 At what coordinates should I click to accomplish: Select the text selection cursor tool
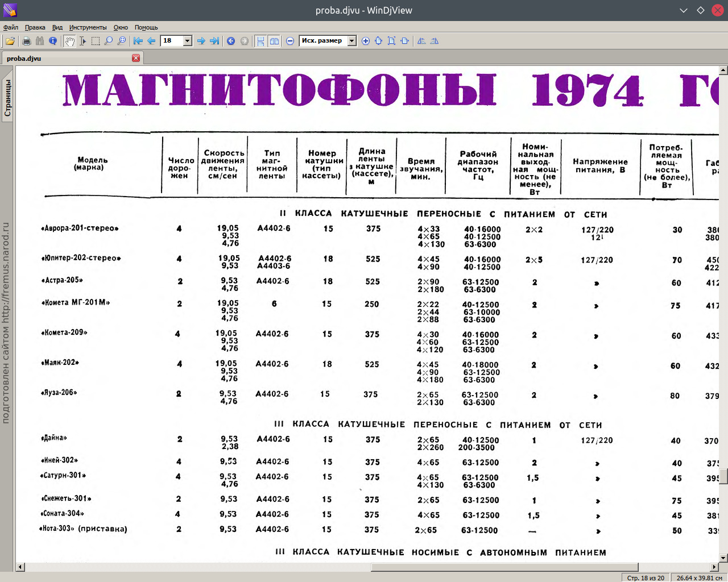(82, 41)
